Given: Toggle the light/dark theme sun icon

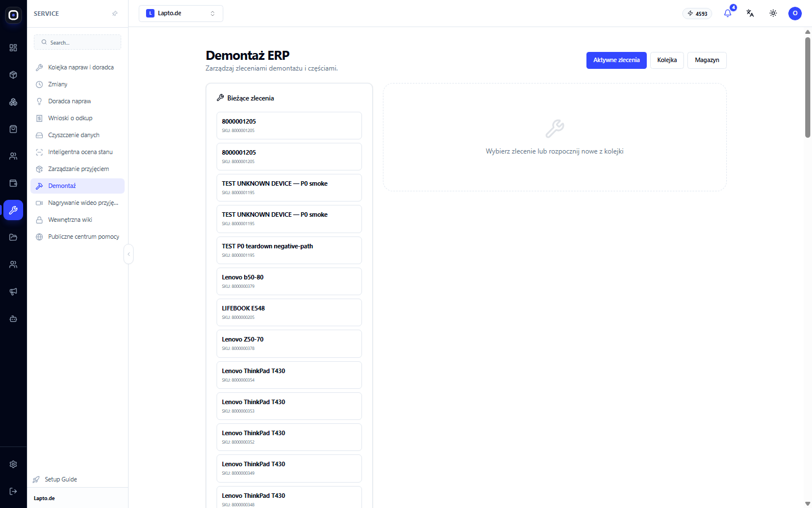Looking at the screenshot, I should 773,14.
